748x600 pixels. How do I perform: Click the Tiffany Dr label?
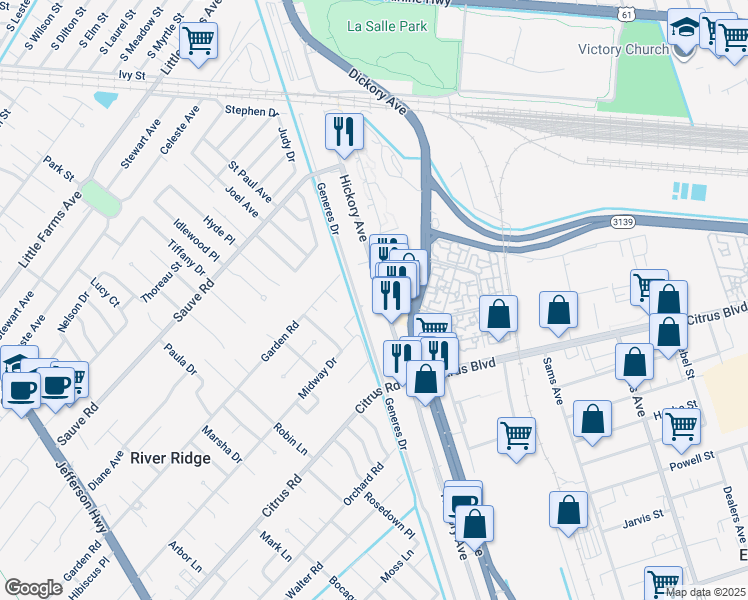pos(186,258)
